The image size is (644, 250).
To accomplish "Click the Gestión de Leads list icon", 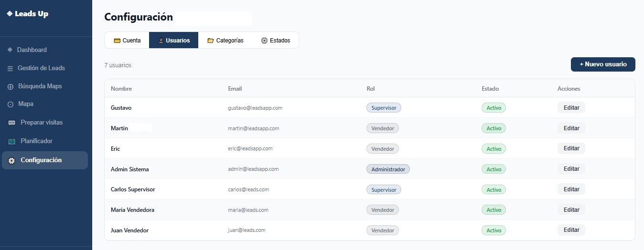I will tap(10, 68).
